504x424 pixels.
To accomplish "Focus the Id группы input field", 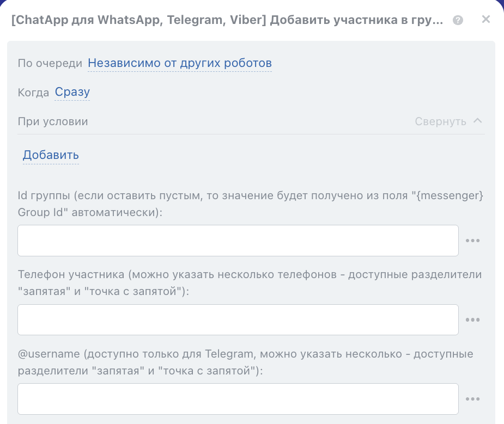I will coord(238,241).
